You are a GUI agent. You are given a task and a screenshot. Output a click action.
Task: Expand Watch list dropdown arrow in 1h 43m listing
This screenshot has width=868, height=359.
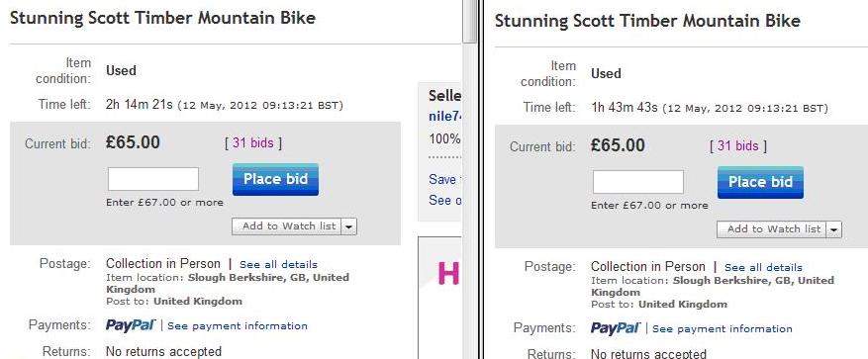834,229
